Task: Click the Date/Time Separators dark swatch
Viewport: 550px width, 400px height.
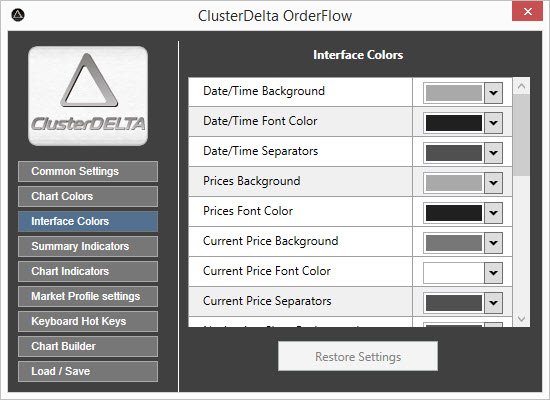Action: pos(454,153)
